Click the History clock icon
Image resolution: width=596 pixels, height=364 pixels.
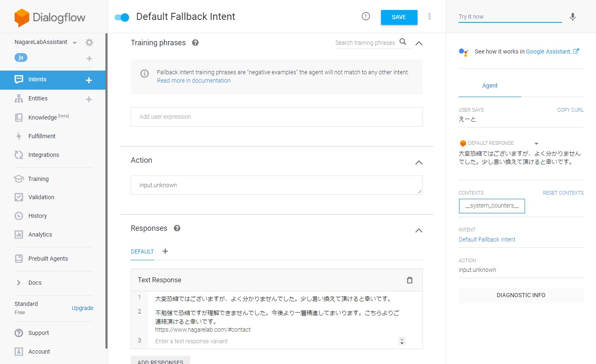click(x=19, y=216)
